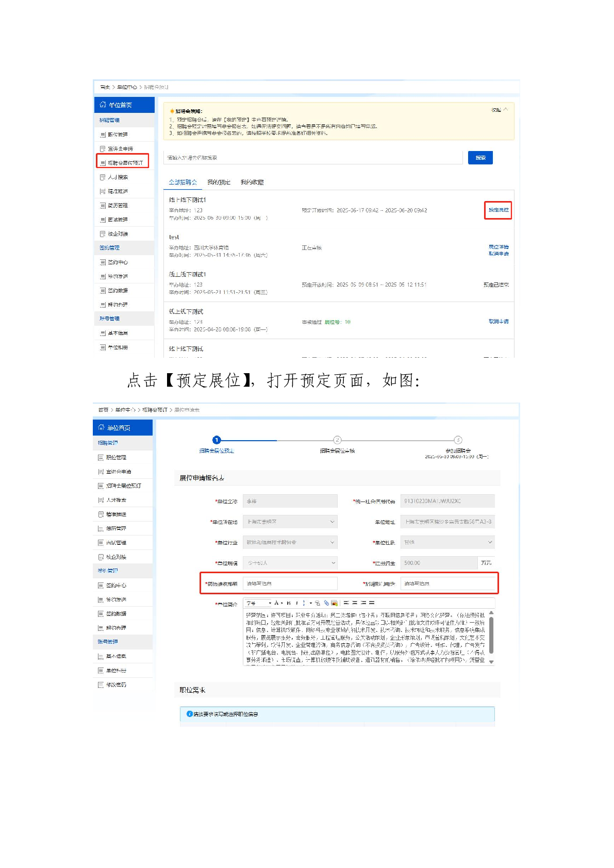Click the Bold button in the 单位简介 editor
This screenshot has width=614, height=868.
(x=289, y=603)
